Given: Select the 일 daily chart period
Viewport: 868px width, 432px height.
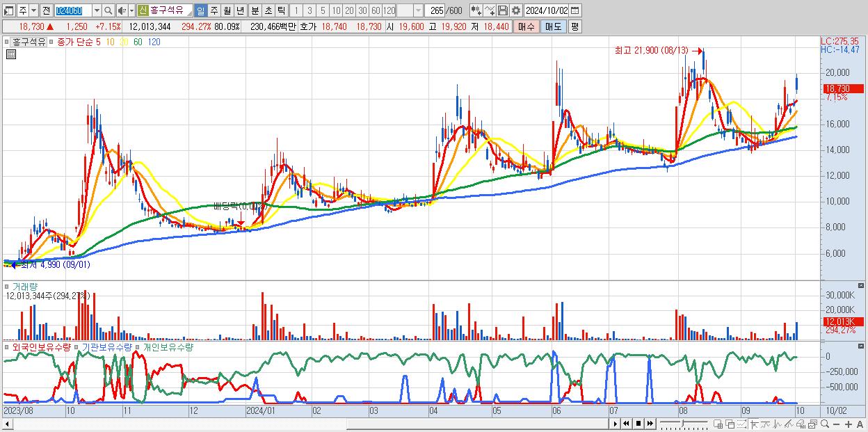Looking at the screenshot, I should [x=201, y=10].
